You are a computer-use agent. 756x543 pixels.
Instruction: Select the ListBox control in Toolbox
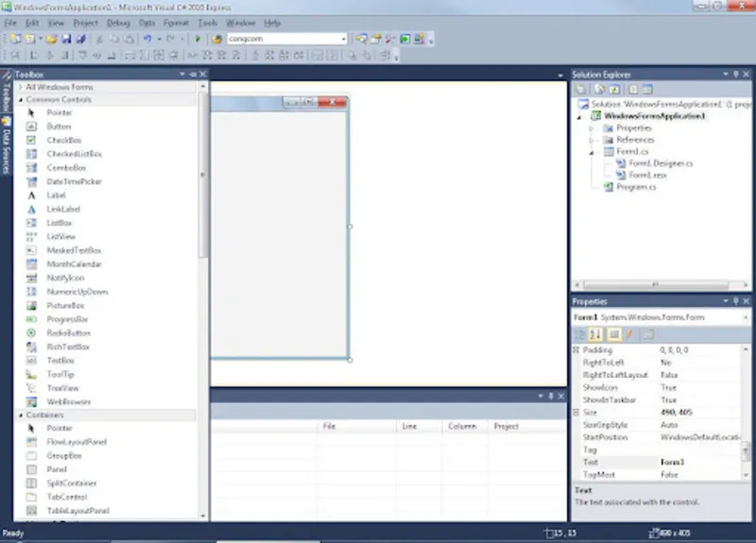60,223
